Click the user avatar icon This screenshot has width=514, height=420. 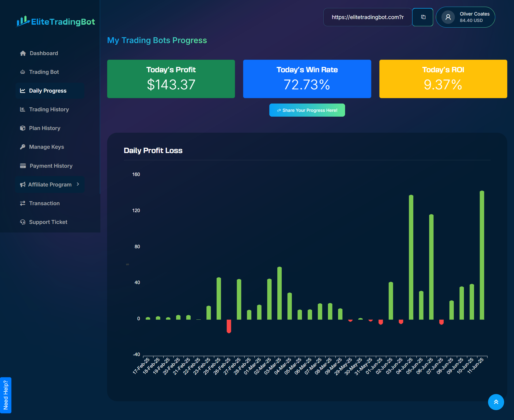pyautogui.click(x=448, y=17)
